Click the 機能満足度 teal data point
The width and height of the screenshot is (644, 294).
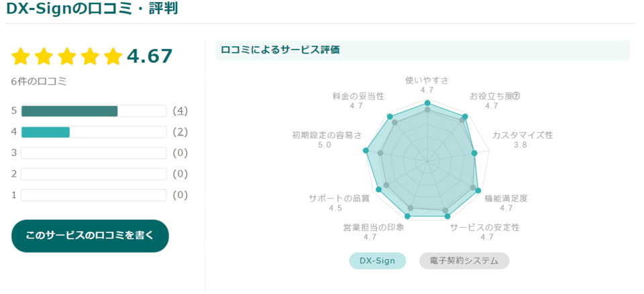[478, 190]
